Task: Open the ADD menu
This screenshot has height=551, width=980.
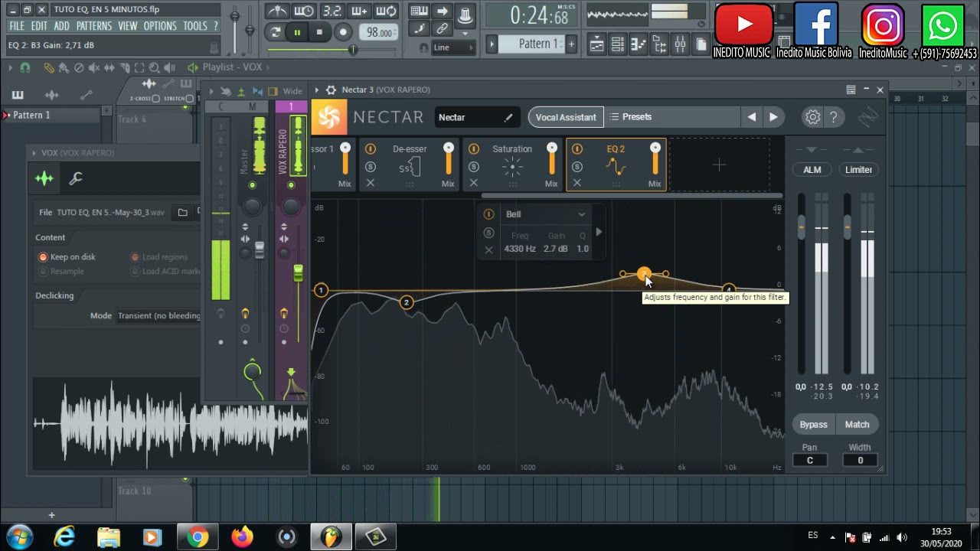Action: [x=62, y=26]
